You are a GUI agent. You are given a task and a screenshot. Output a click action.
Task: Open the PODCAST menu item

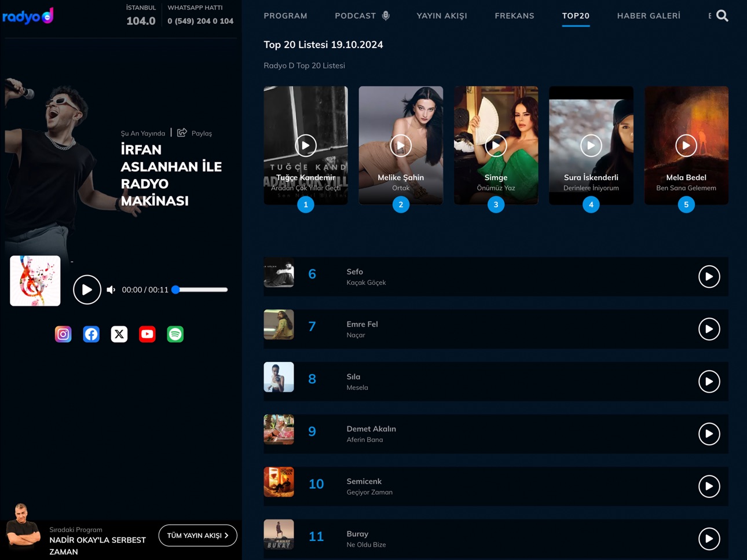[x=362, y=16]
